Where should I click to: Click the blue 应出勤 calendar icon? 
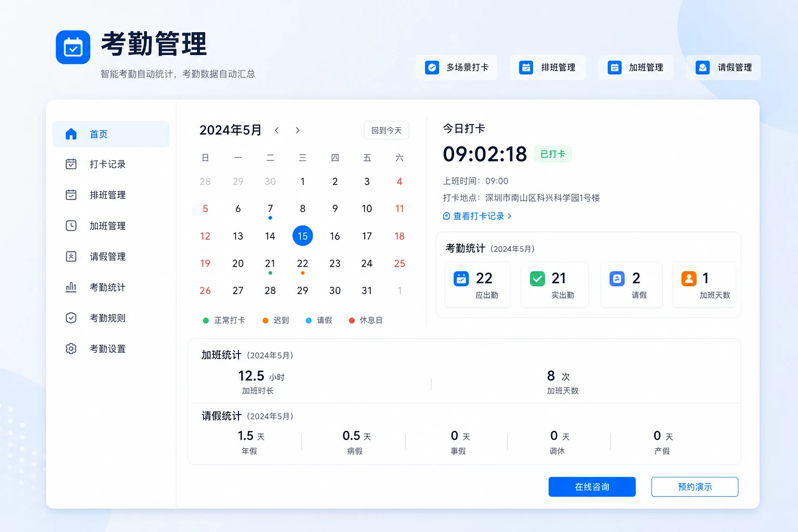(x=461, y=279)
